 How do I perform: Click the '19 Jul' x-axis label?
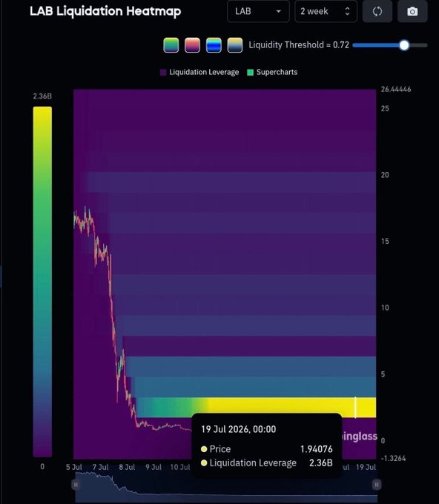tap(366, 467)
